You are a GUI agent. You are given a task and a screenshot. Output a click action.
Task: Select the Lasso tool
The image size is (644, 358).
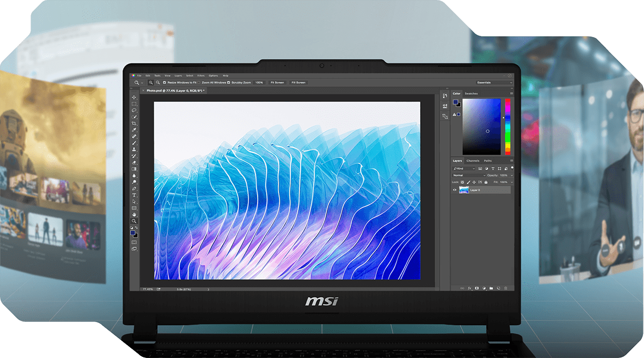click(x=134, y=110)
